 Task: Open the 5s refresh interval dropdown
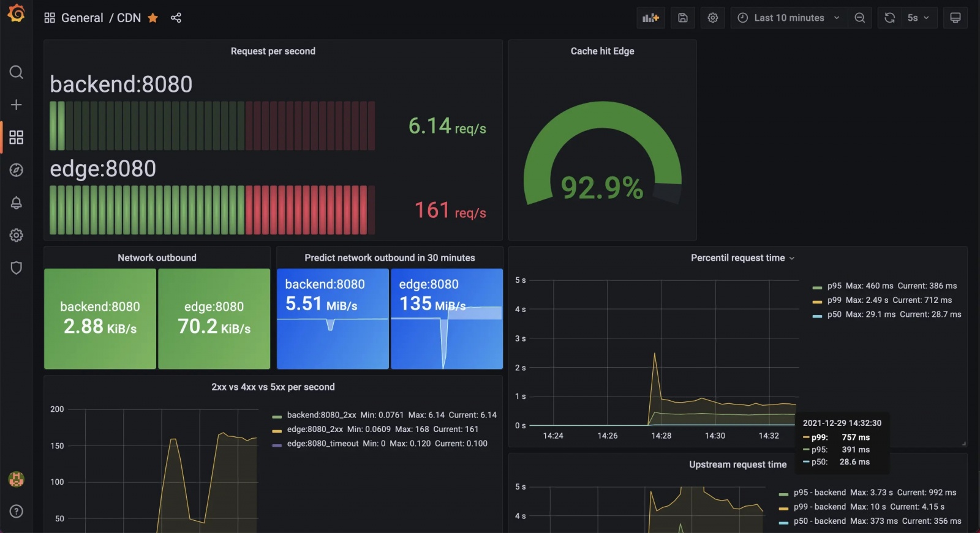[x=919, y=18]
